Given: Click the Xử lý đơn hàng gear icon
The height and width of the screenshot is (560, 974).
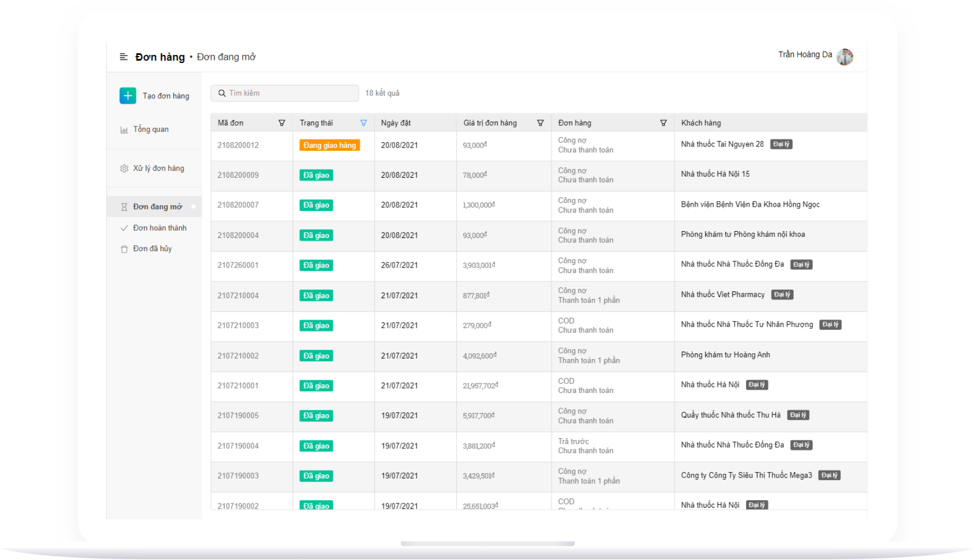Looking at the screenshot, I should tap(124, 168).
